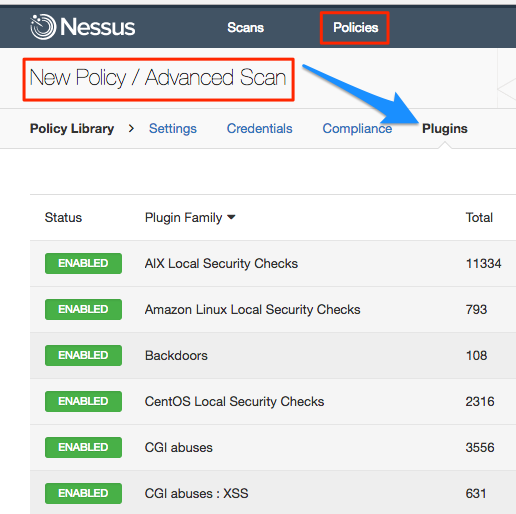Switch to the Settings tab
This screenshot has height=514, width=516.
click(173, 129)
